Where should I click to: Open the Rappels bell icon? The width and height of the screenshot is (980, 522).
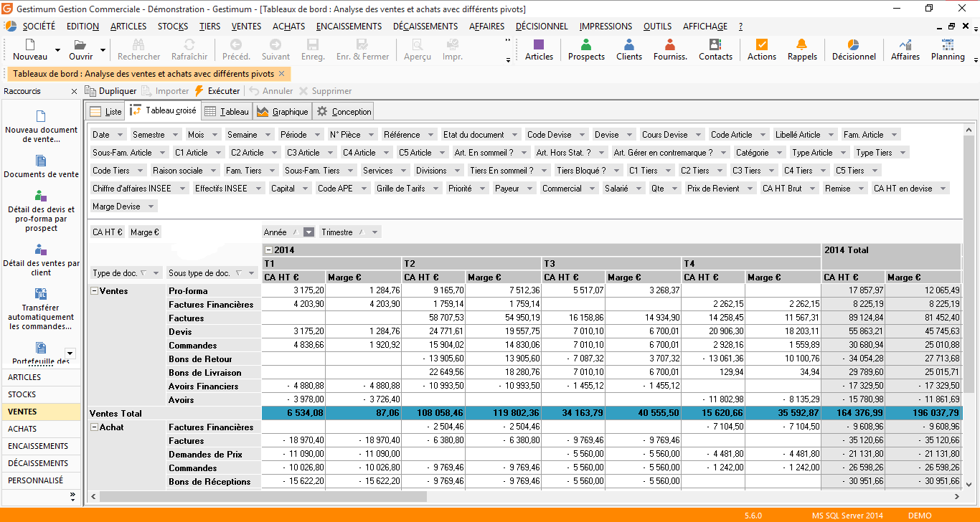click(x=802, y=44)
